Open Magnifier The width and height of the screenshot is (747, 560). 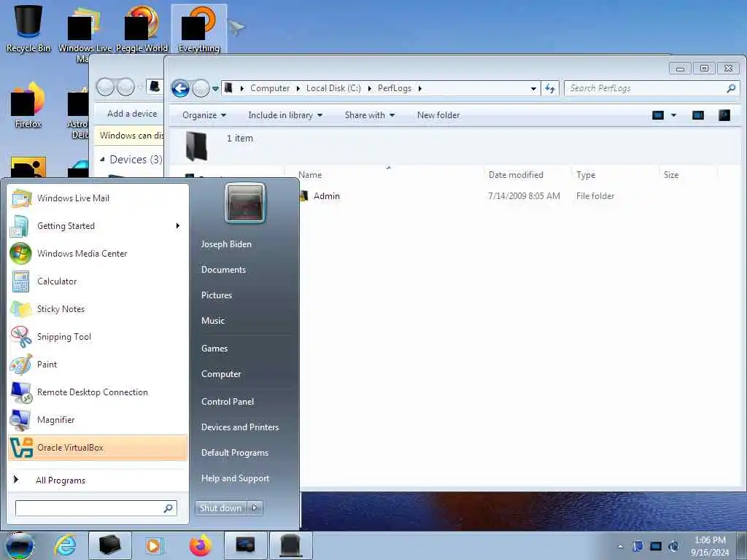tap(98, 419)
